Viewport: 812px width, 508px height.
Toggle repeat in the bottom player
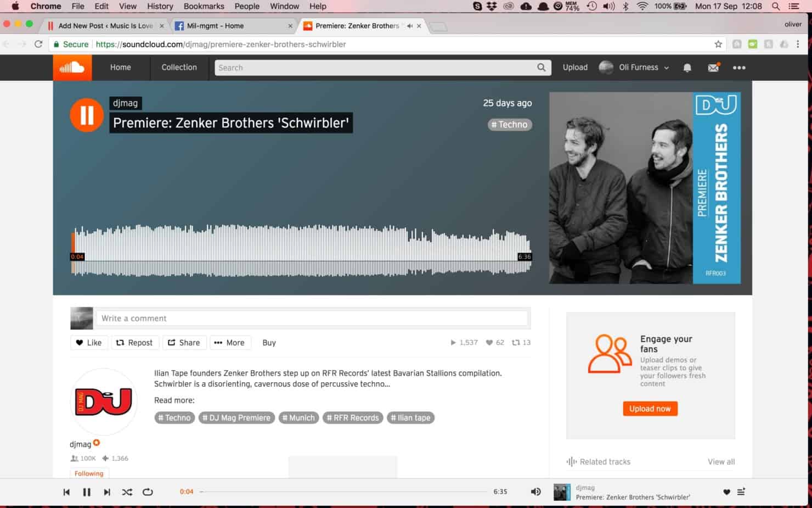point(148,492)
